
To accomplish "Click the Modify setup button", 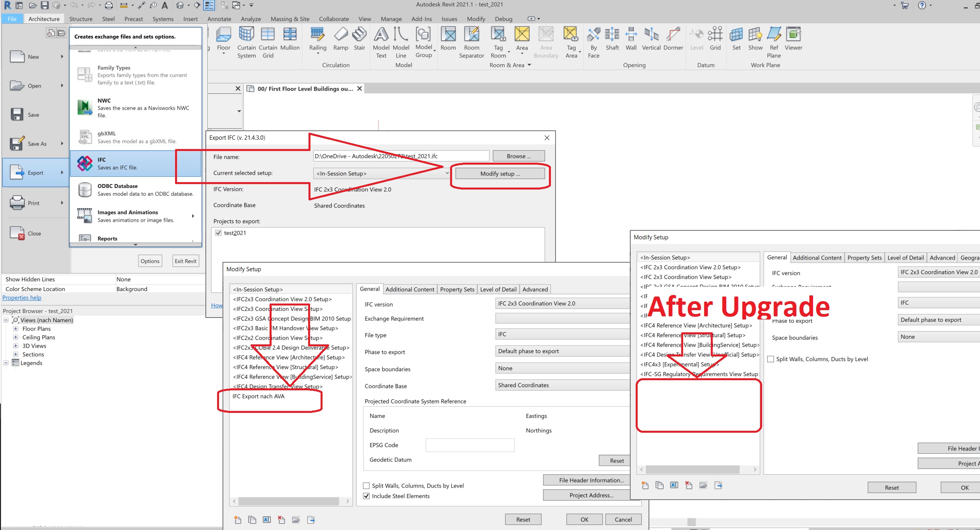I will coord(500,174).
